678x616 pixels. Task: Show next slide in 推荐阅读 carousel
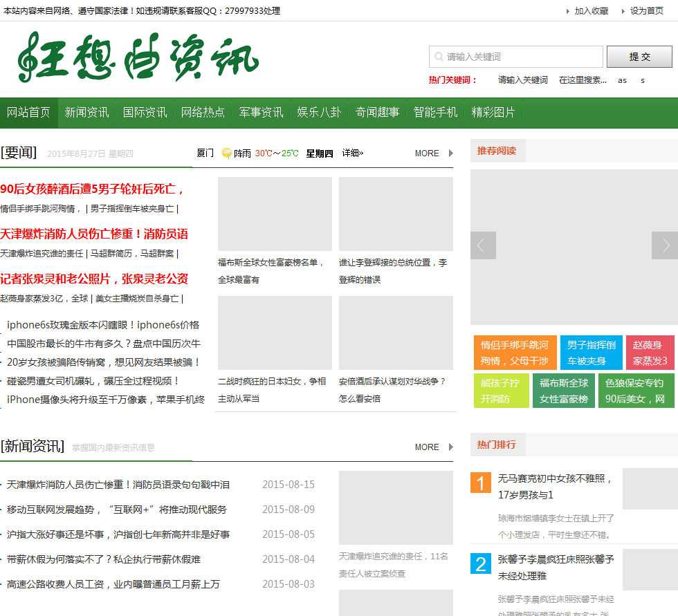tap(665, 245)
